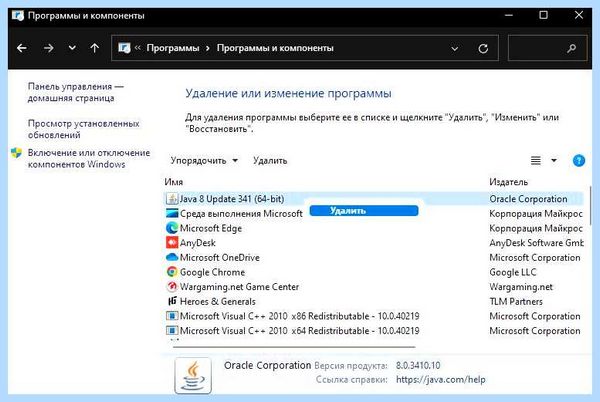The width and height of the screenshot is (600, 402).
Task: Open help with the blue question mark
Action: (x=579, y=161)
